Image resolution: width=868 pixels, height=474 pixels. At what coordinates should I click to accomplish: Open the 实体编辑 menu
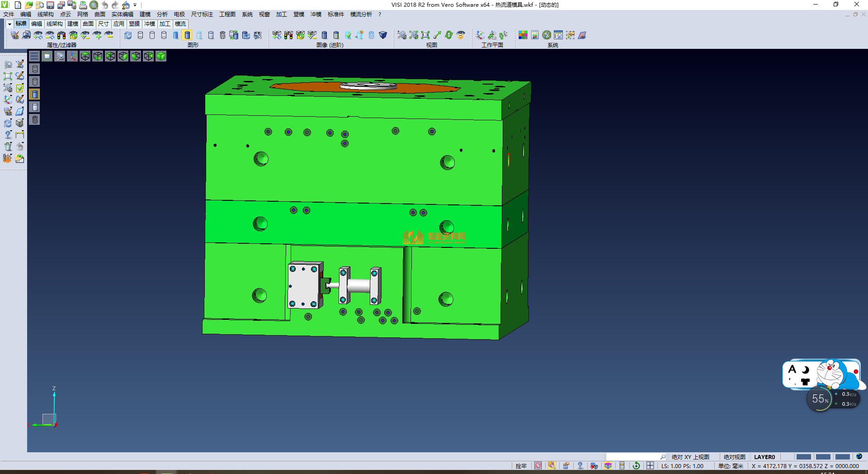tap(122, 14)
